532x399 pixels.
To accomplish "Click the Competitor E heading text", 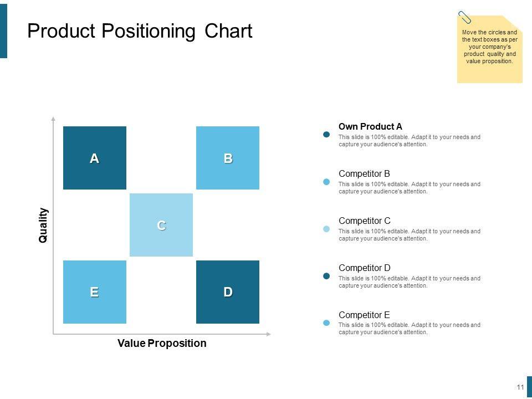I will [x=364, y=315].
